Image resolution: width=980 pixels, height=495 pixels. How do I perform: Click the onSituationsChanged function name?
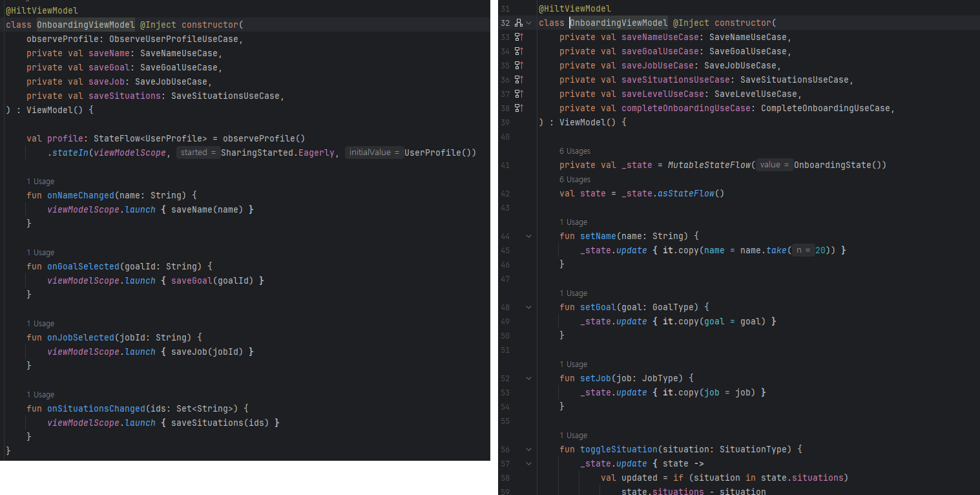pyautogui.click(x=96, y=408)
